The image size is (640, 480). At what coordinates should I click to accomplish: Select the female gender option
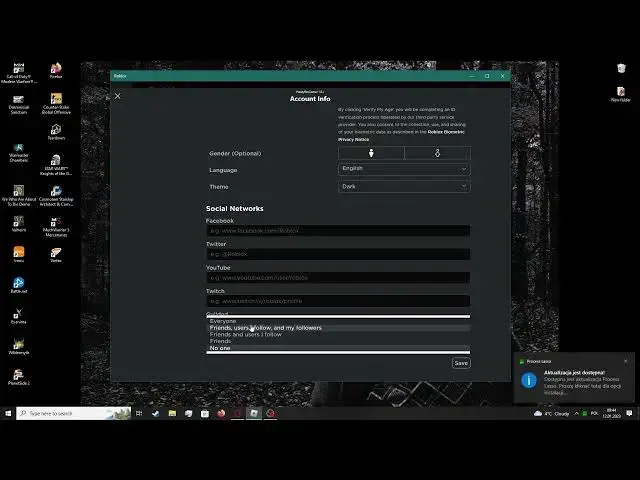pyautogui.click(x=437, y=153)
